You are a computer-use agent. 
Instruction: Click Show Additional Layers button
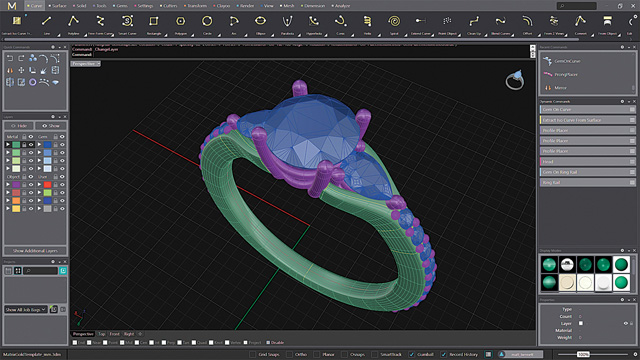click(35, 251)
